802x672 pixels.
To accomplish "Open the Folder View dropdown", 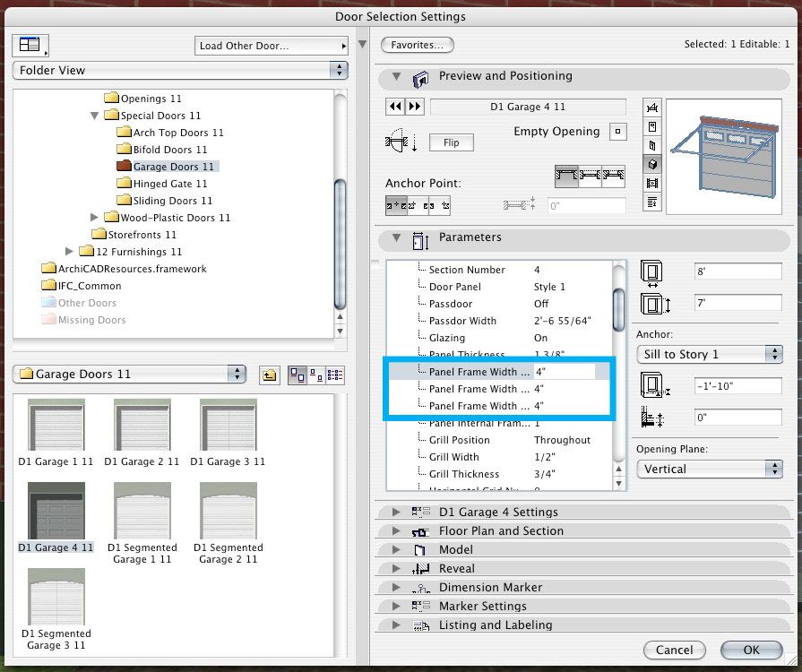I will pos(180,70).
